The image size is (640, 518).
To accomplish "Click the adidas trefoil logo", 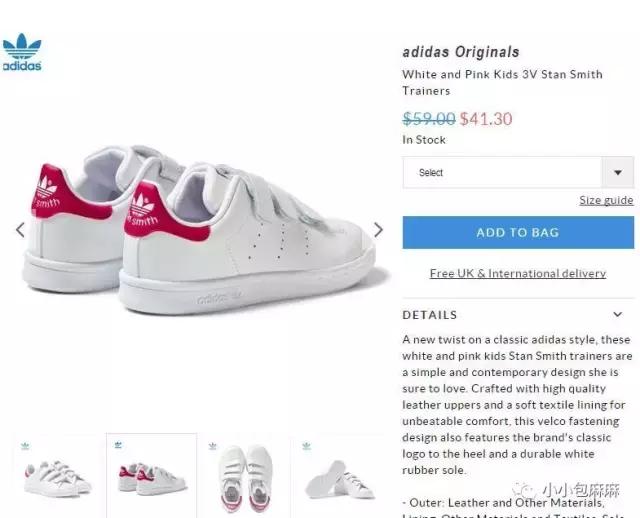I will pos(22,52).
